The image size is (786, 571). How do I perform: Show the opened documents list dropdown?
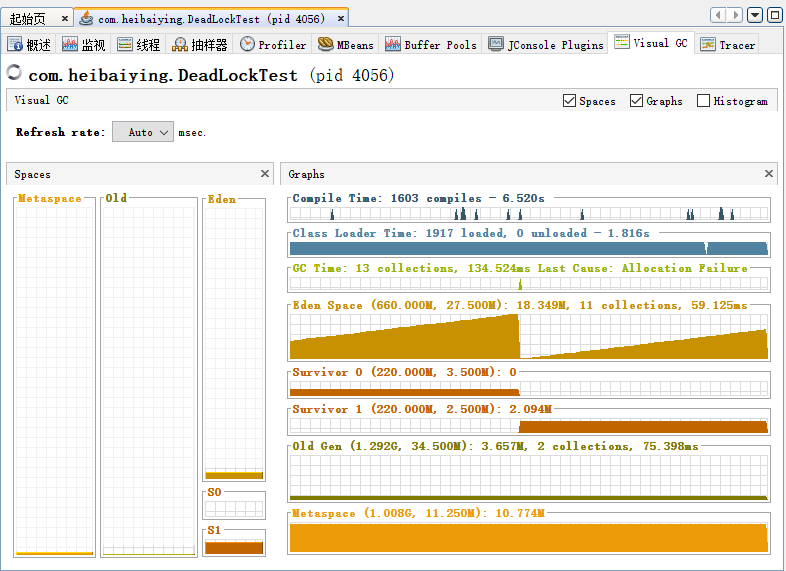755,15
